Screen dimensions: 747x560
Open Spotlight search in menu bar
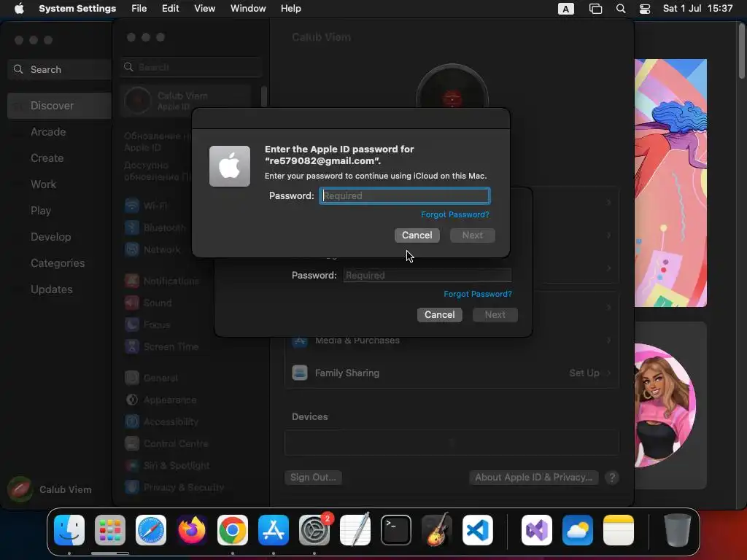click(x=621, y=9)
